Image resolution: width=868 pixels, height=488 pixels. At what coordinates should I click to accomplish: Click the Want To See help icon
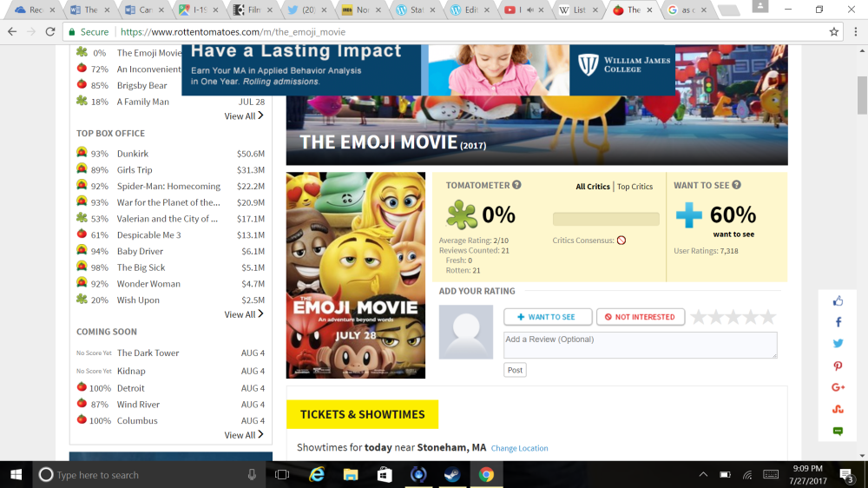[736, 185]
